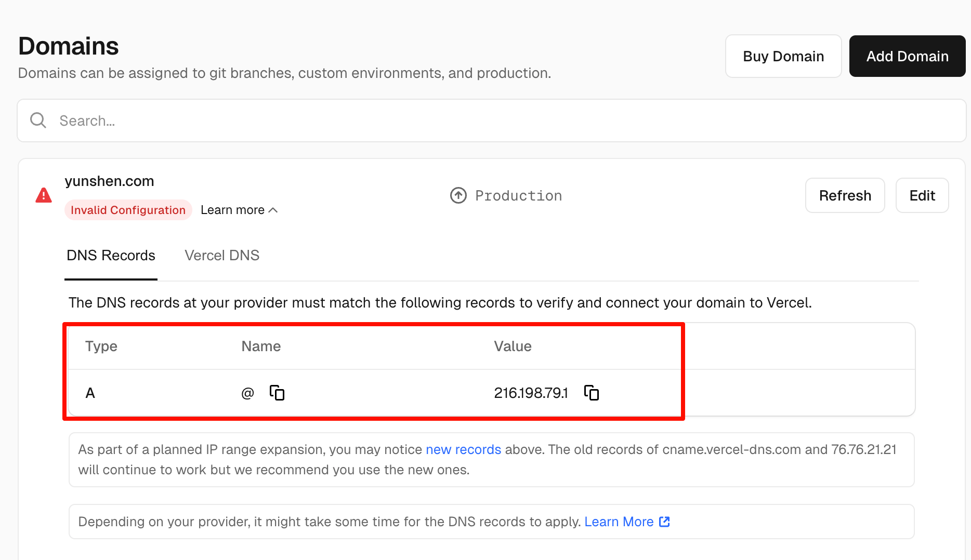Copy the @ record name
The image size is (971, 560).
click(277, 393)
